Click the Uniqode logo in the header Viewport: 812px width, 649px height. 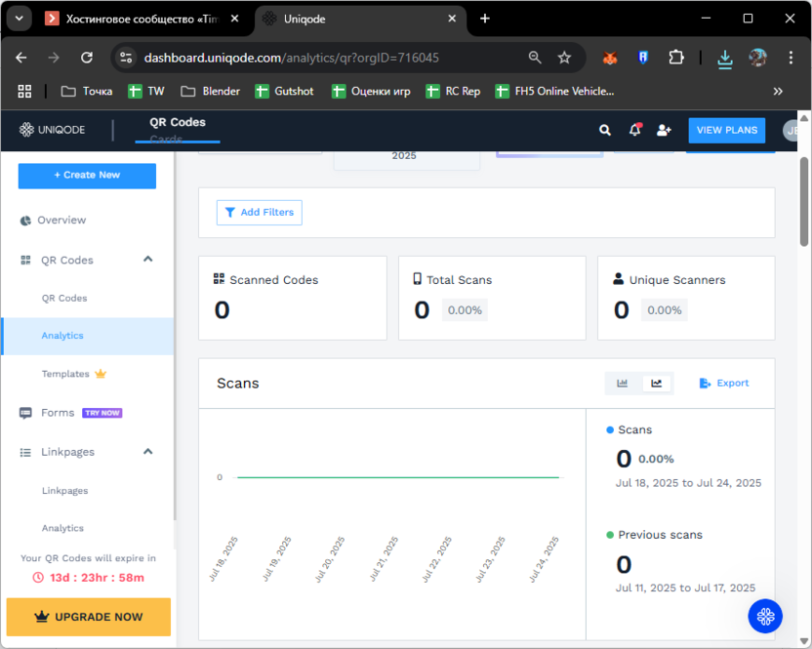pyautogui.click(x=53, y=130)
